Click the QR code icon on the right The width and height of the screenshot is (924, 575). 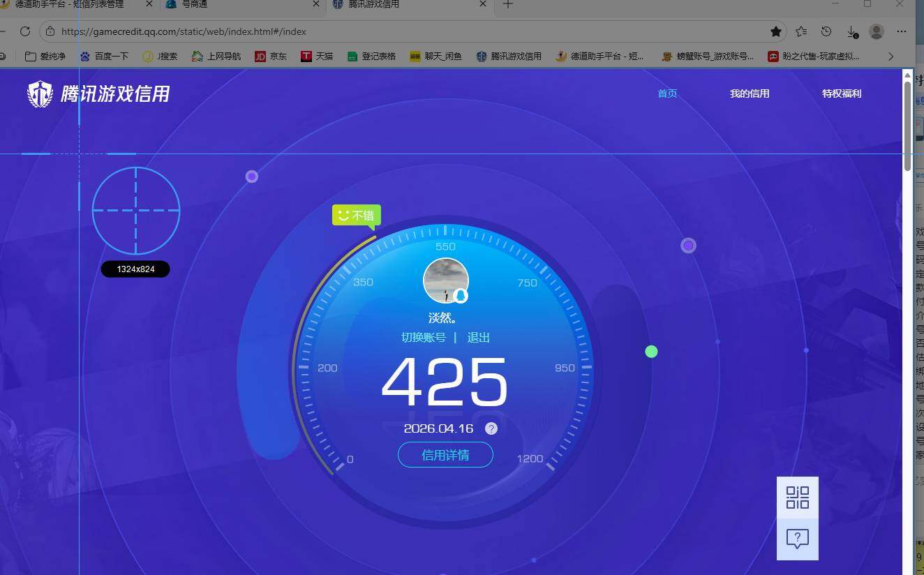797,498
